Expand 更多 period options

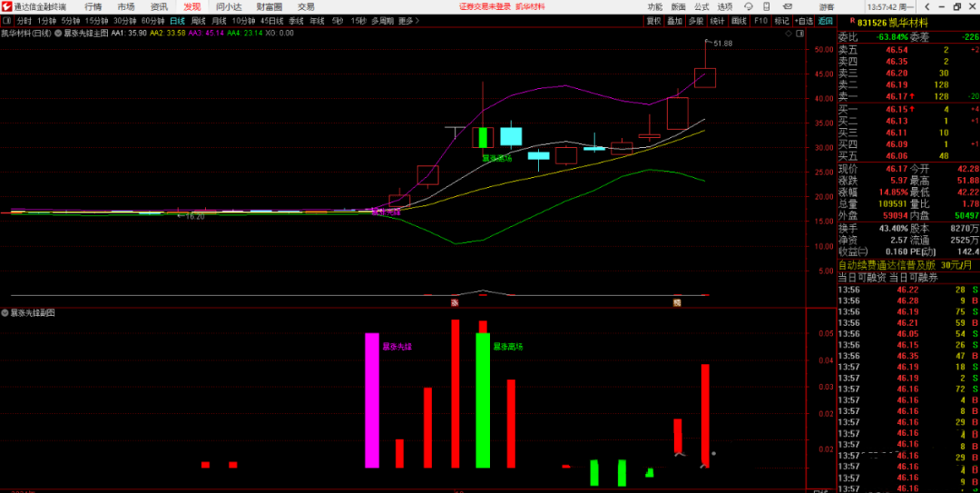point(407,20)
